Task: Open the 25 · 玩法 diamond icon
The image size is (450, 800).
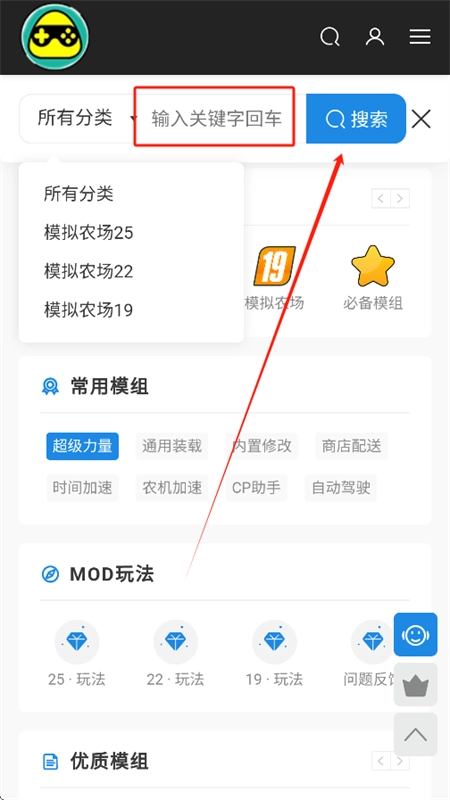Action: 77,642
